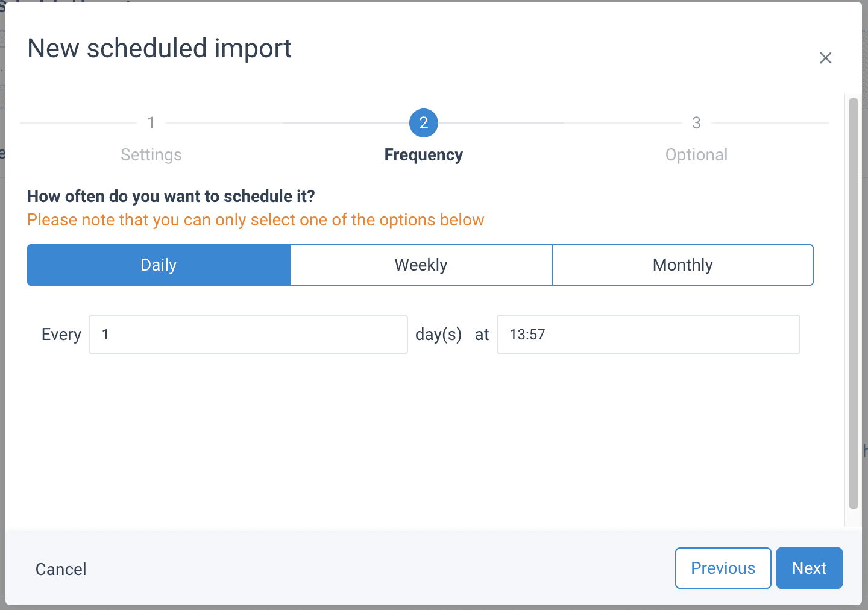Click the 'How often' schedule question heading
Viewport: 868px width, 610px height.
[x=171, y=197]
